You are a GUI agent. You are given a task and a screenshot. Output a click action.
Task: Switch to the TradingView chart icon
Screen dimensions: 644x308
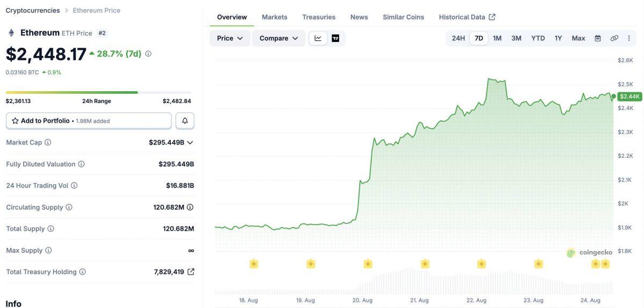[335, 38]
